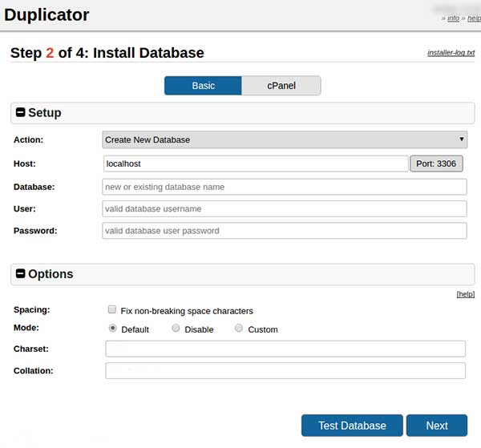Open the Action dropdown
Screen dimensions: 481x448
[285, 139]
